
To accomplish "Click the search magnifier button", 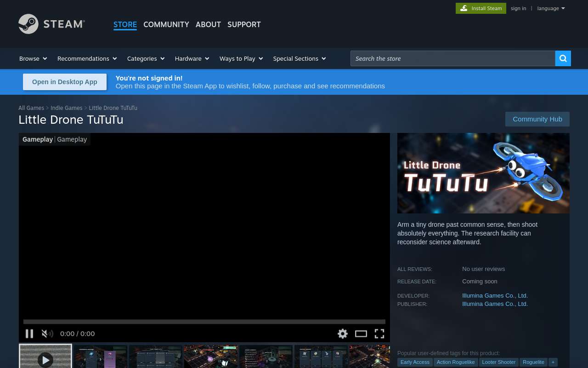I will [x=563, y=58].
